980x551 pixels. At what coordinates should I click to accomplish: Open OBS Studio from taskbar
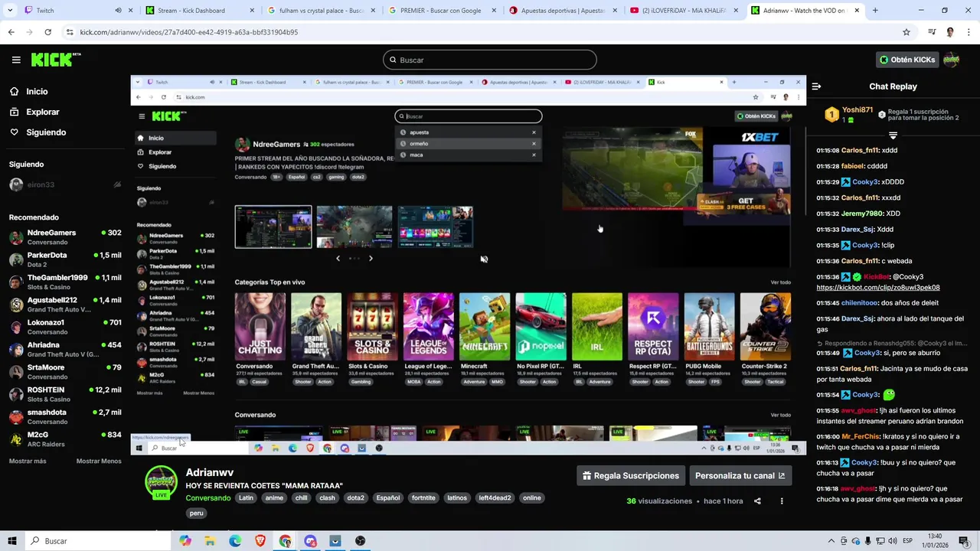coord(360,541)
